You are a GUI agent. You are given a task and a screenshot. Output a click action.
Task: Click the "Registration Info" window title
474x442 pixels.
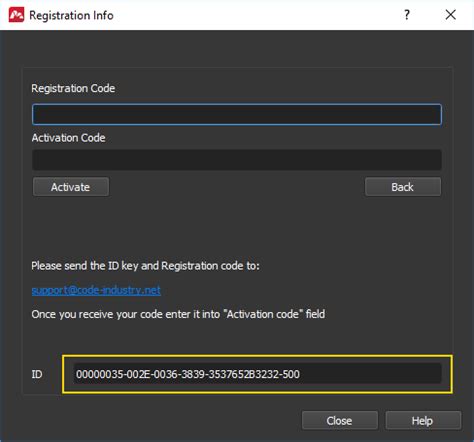[71, 15]
